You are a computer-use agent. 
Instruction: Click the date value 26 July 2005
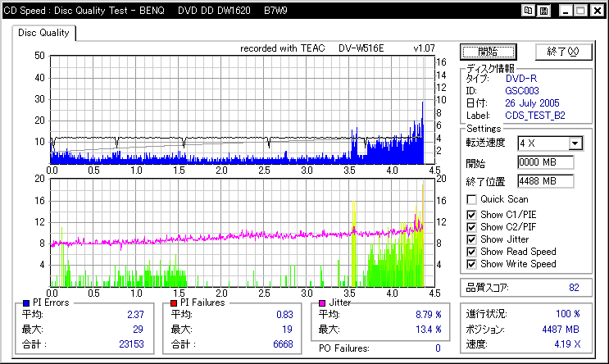pyautogui.click(x=532, y=103)
